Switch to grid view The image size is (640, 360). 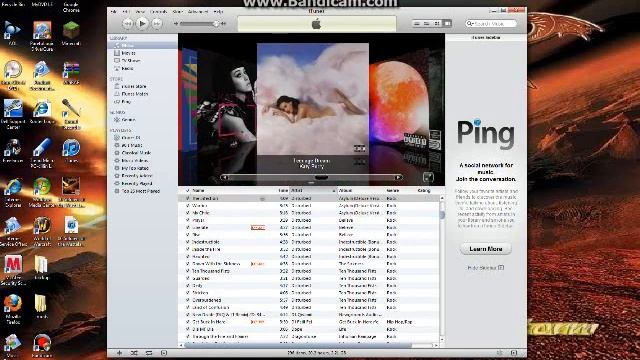[437, 24]
